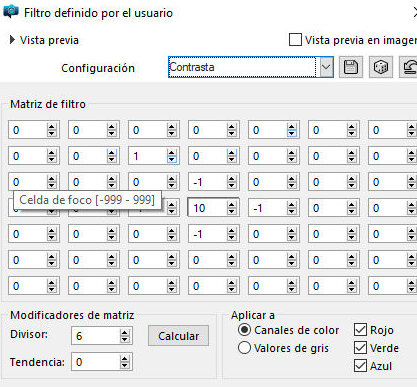
Task: Increase the Divisor value with up arrow
Action: pos(124,332)
